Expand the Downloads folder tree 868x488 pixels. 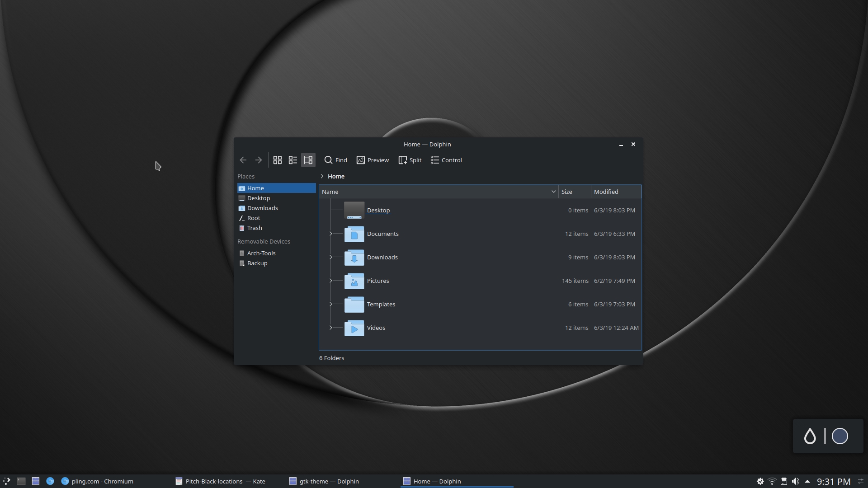(x=331, y=257)
